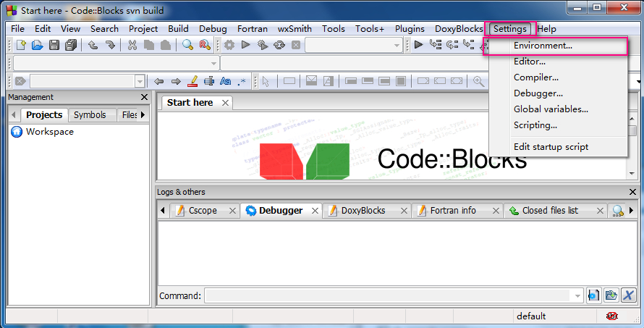The width and height of the screenshot is (644, 328).
Task: Close the Debugger log tab
Action: [315, 211]
